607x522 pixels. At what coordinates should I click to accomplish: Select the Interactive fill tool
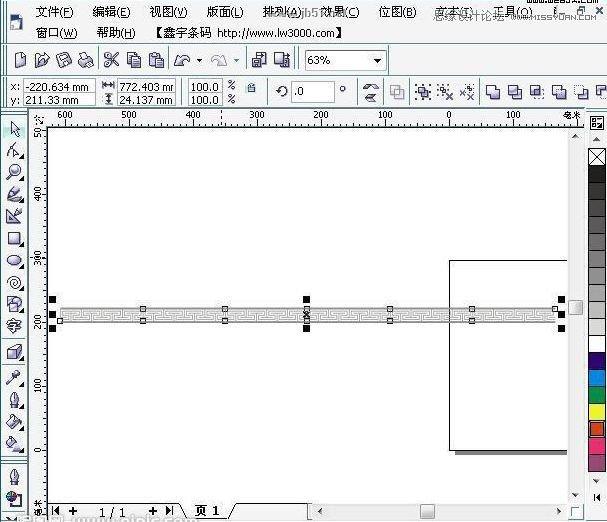(15, 444)
